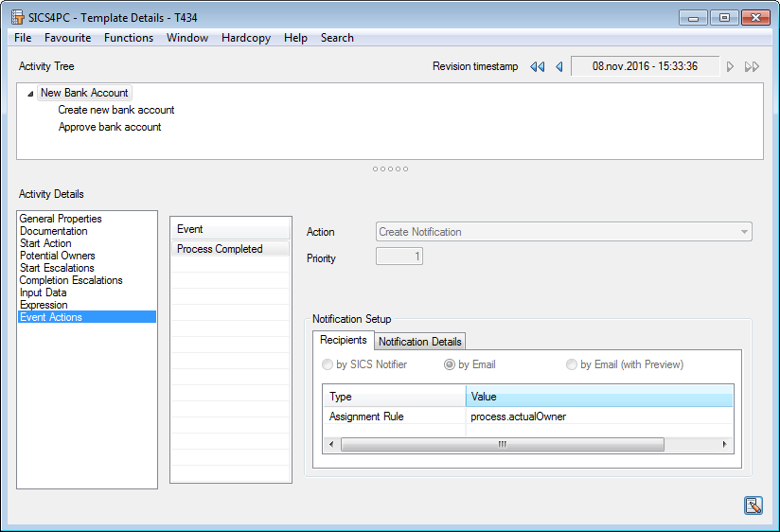Open the Hardcopy menu

(x=246, y=38)
